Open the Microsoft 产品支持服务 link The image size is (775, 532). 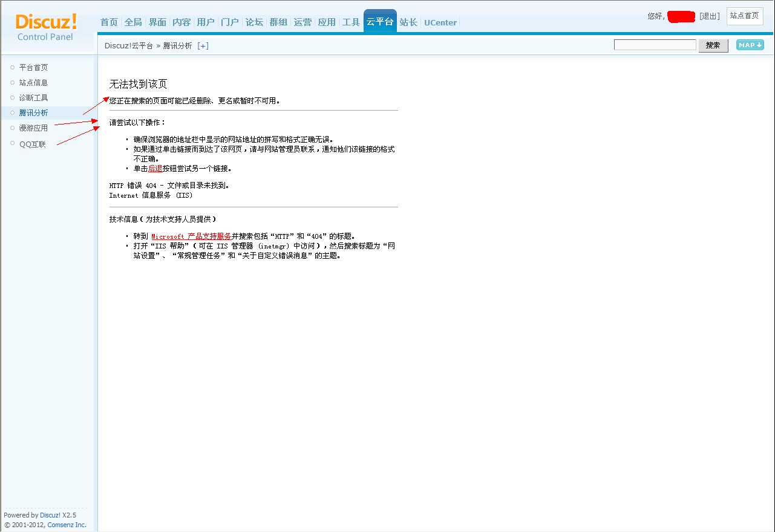click(x=191, y=236)
